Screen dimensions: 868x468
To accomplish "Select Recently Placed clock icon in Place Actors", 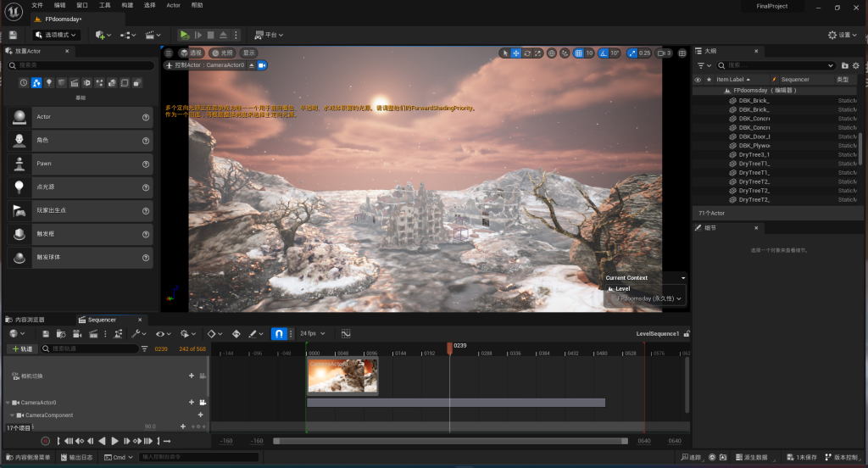I will [23, 82].
